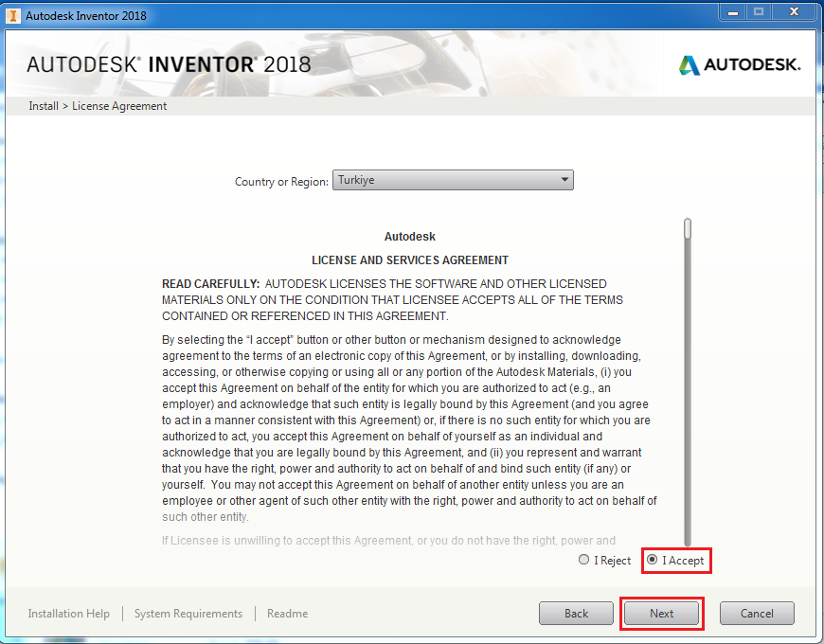This screenshot has height=644, width=824.
Task: Open the Installation Help link
Action: (69, 614)
